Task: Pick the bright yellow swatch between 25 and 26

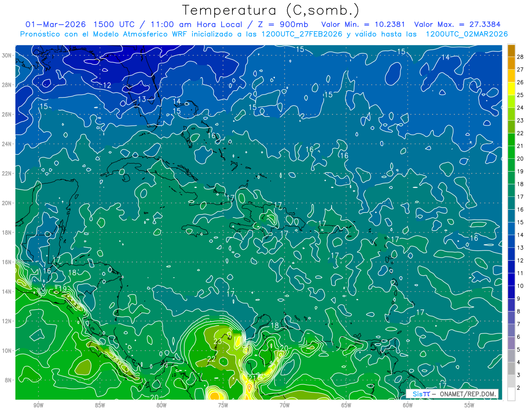Action: point(511,89)
